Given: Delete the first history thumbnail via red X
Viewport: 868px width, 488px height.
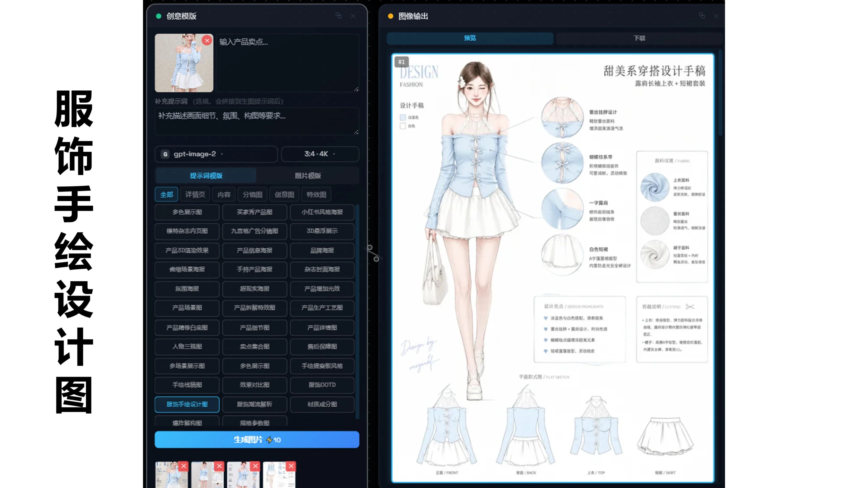Looking at the screenshot, I should (184, 466).
